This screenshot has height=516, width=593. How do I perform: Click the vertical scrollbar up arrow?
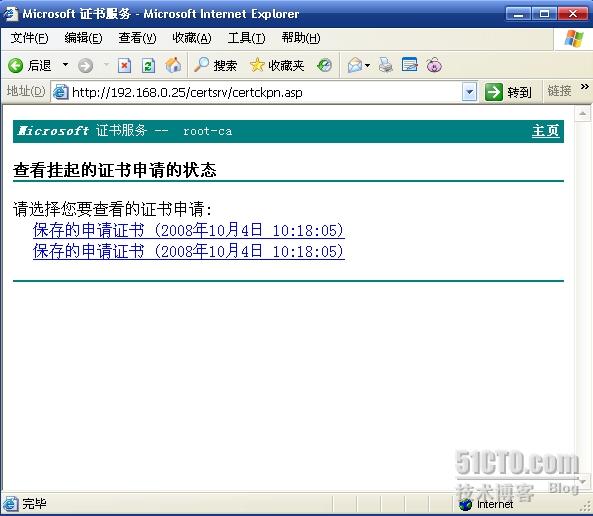tap(583, 113)
